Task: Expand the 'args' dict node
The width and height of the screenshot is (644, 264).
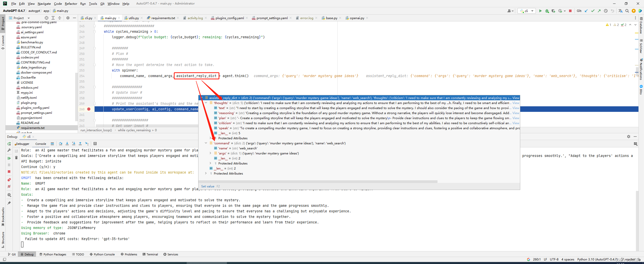Action: tap(211, 153)
